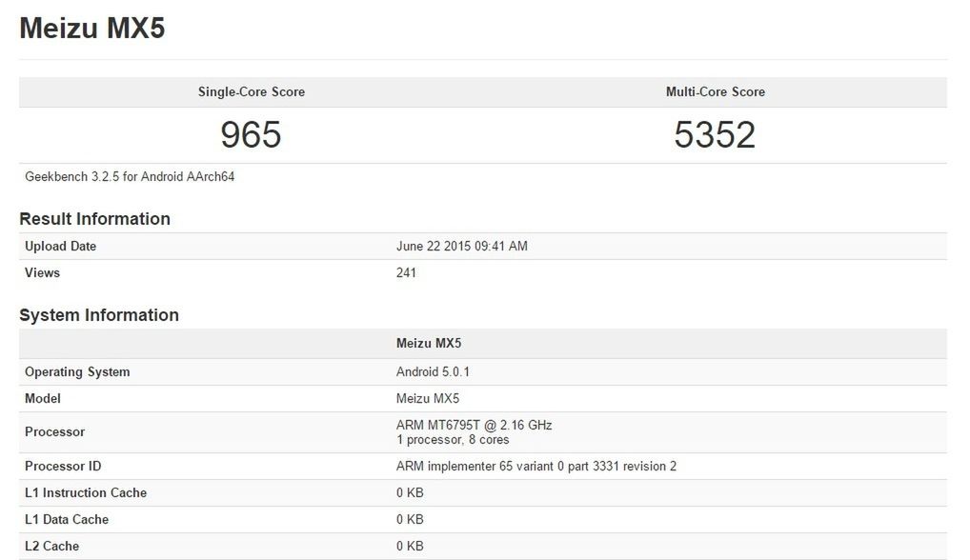Click the Single-Core Score column header

[x=250, y=91]
